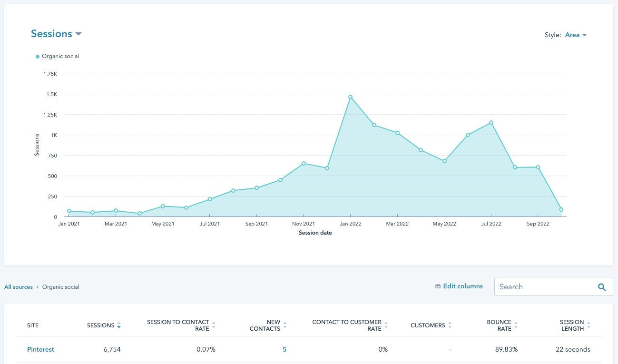Sort by Bounce Rate column
This screenshot has width=618, height=364.
pyautogui.click(x=502, y=325)
